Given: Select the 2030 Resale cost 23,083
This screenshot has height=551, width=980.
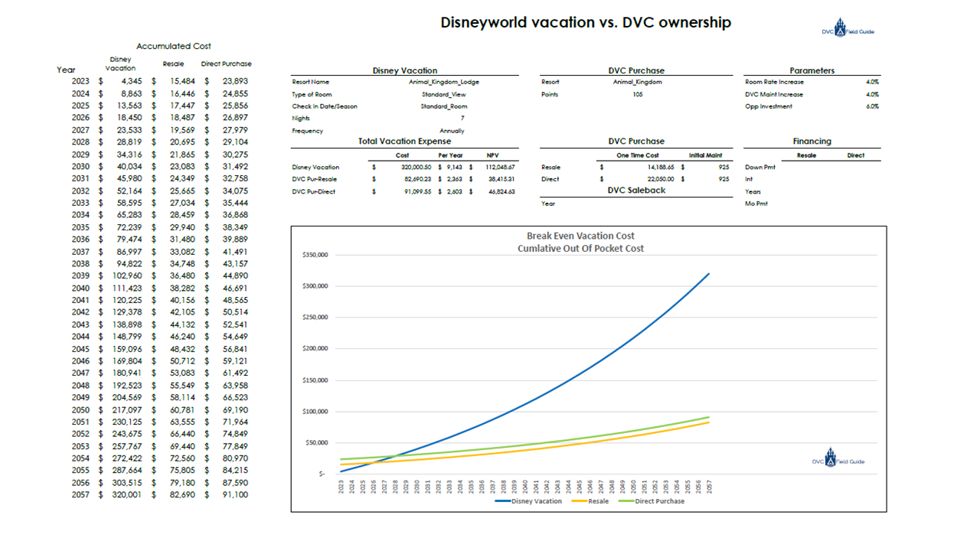Looking at the screenshot, I should (x=183, y=166).
